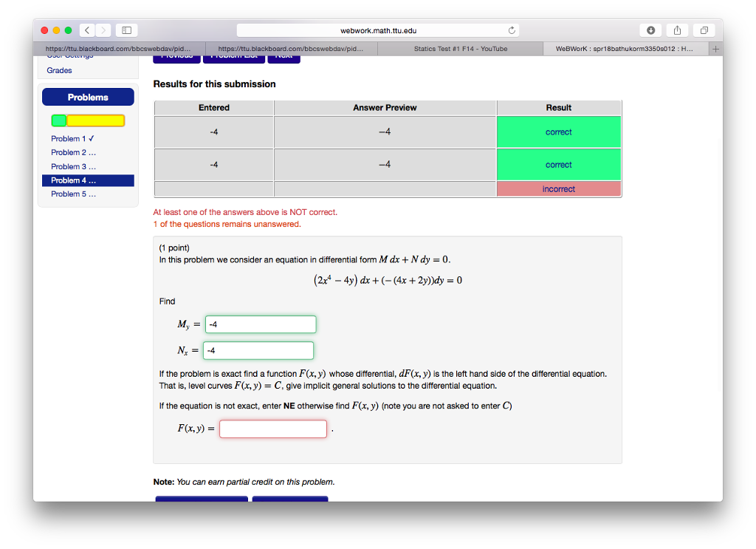The width and height of the screenshot is (756, 549).
Task: Open the Downloads icon in the toolbar
Action: pyautogui.click(x=650, y=30)
